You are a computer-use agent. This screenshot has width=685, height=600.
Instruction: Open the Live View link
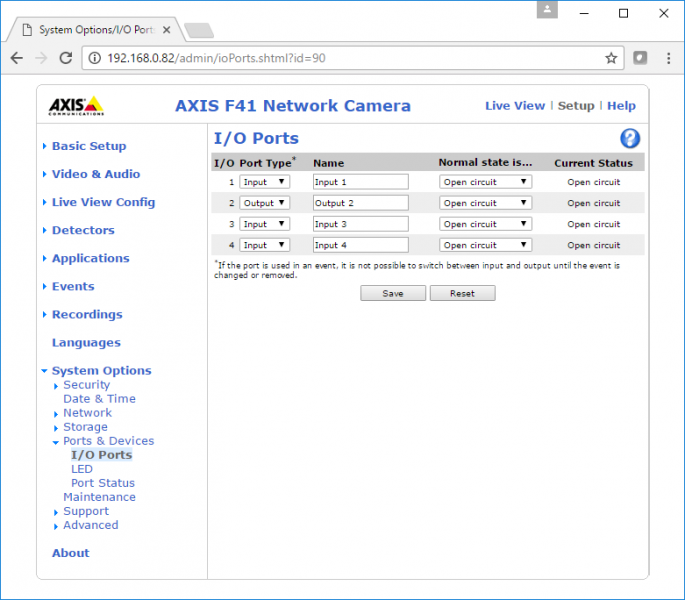[515, 106]
